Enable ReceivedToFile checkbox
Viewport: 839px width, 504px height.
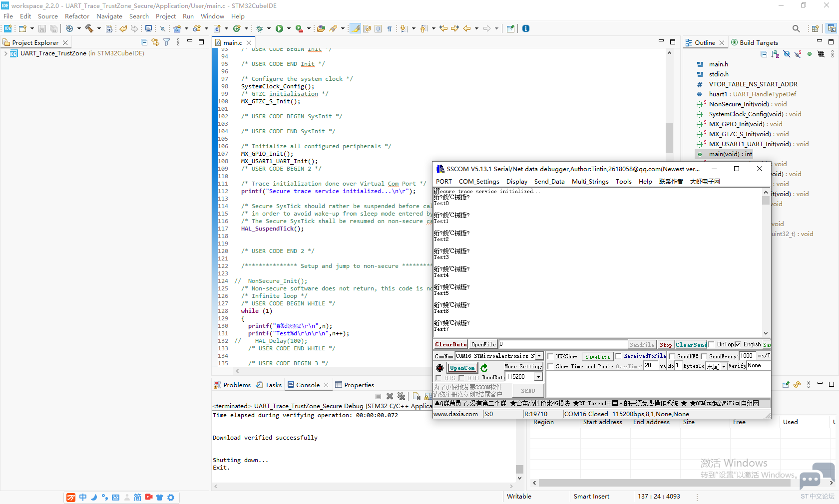(618, 356)
